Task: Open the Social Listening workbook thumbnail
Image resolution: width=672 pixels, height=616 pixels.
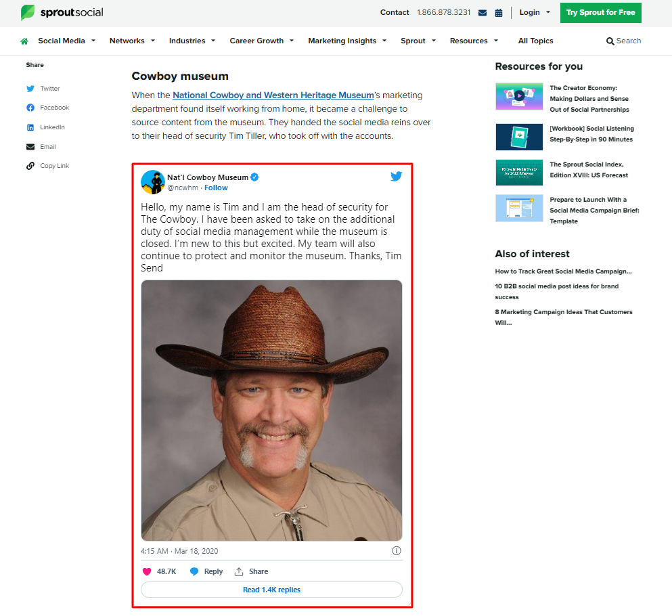Action: 519,137
